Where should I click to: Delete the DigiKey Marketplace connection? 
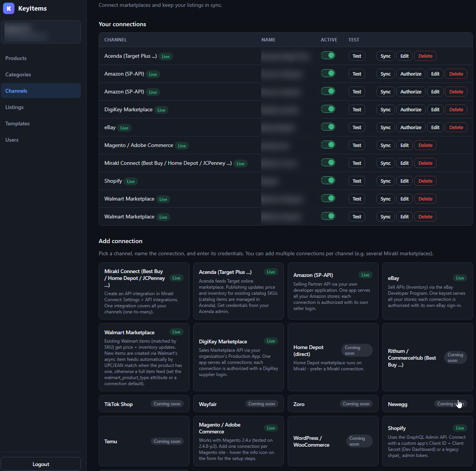[456, 109]
